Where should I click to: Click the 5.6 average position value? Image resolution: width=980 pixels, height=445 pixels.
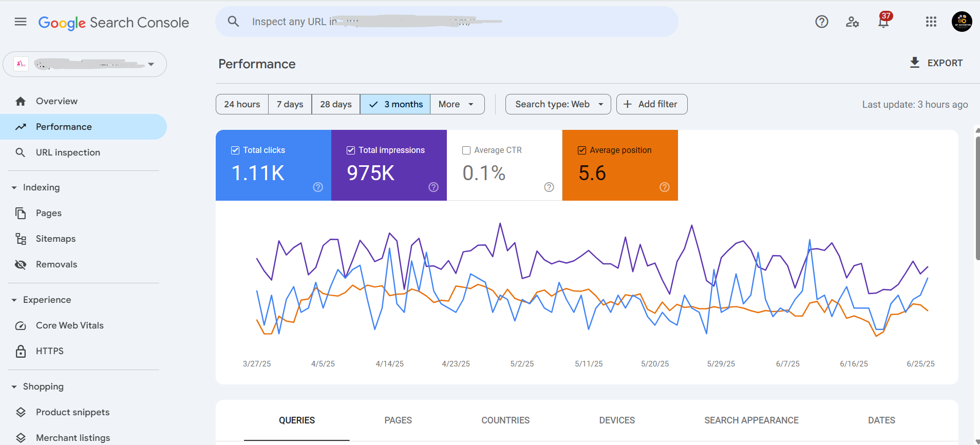[592, 173]
